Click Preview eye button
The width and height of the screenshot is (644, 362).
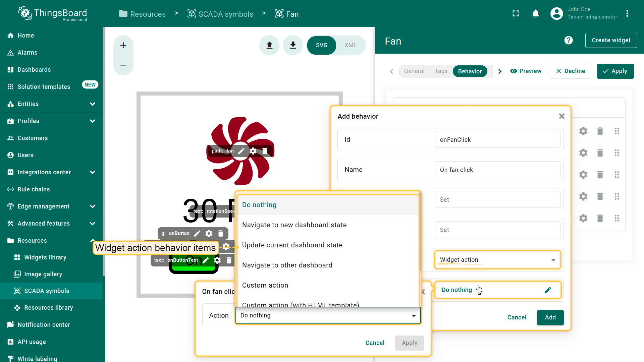point(526,71)
